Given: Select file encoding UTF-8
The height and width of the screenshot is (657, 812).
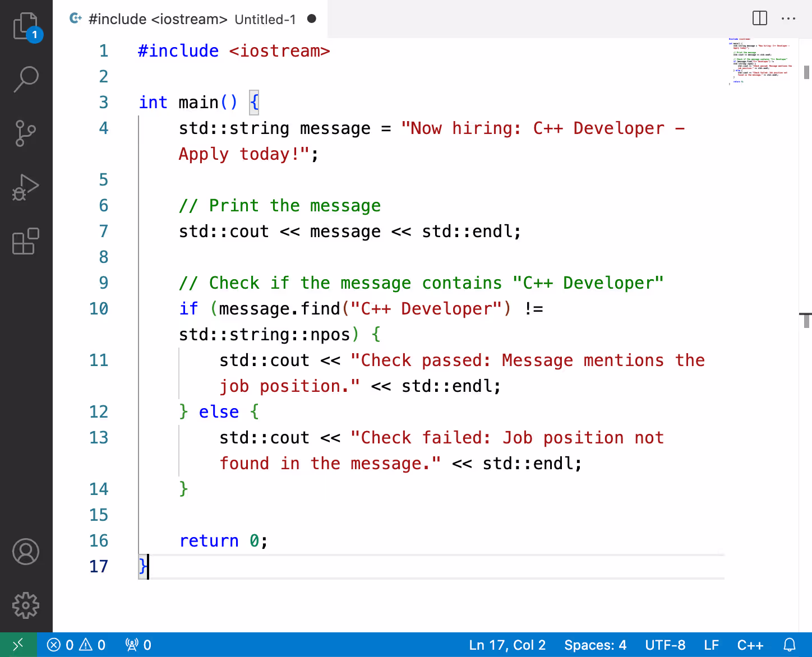Looking at the screenshot, I should click(x=665, y=645).
